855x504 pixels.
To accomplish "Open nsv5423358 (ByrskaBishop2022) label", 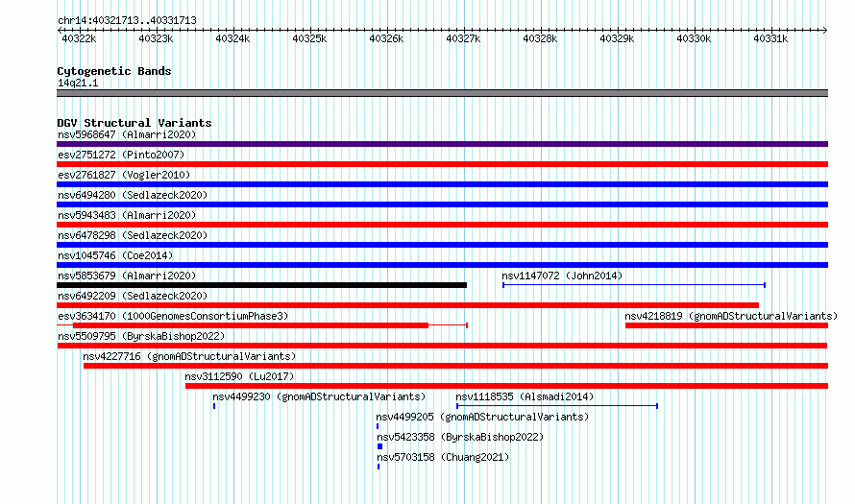I will (x=460, y=437).
